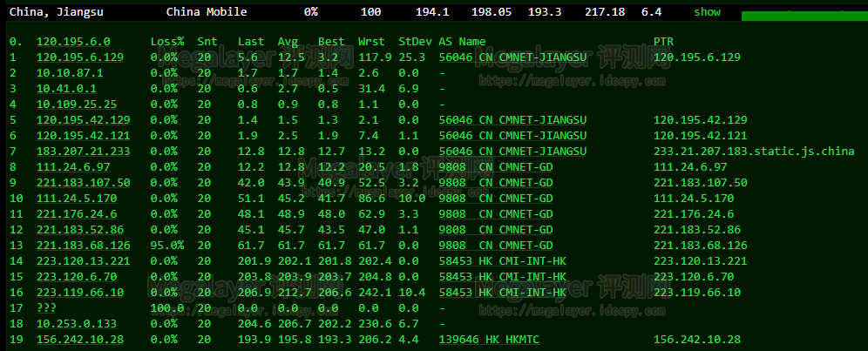Open hop 2 IP 10.10.87.1
The image size is (868, 351).
tap(70, 73)
